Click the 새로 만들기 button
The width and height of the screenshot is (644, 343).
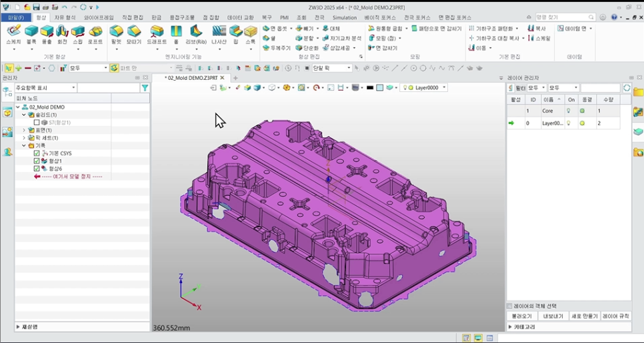click(585, 316)
